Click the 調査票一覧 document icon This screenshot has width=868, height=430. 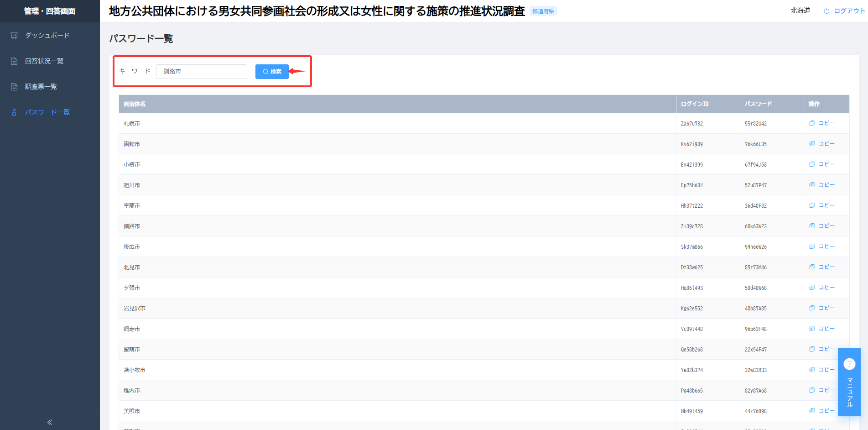14,87
